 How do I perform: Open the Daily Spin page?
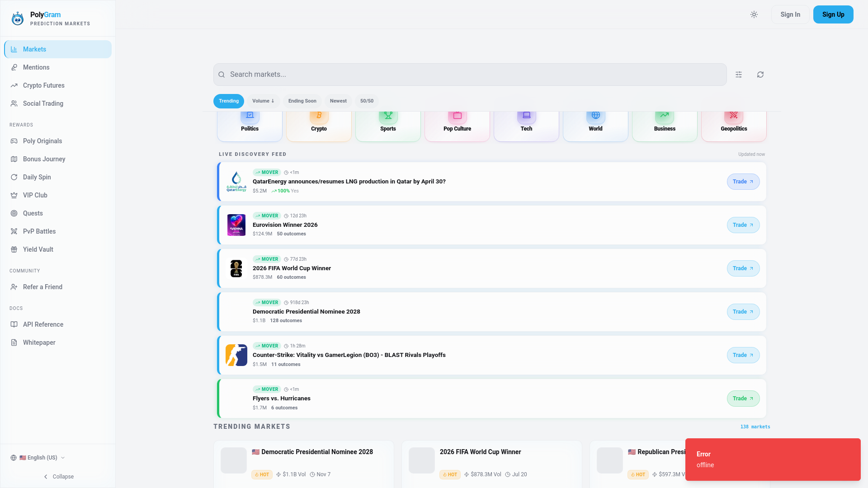coord(58,177)
